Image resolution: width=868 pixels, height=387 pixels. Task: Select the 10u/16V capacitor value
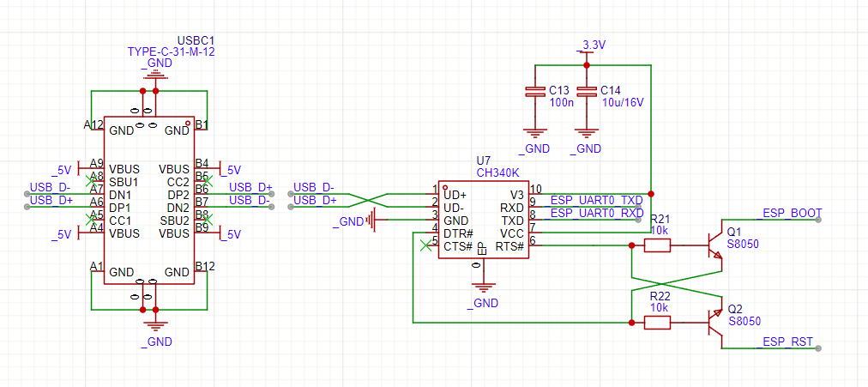(x=623, y=102)
